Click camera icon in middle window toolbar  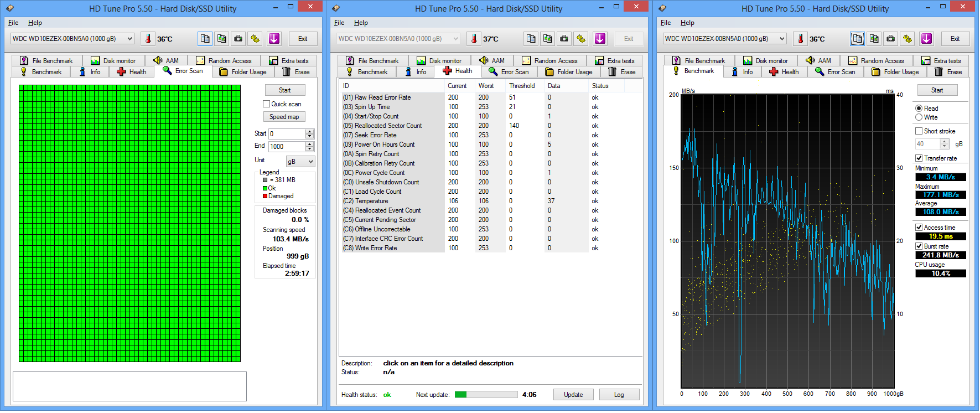click(564, 39)
